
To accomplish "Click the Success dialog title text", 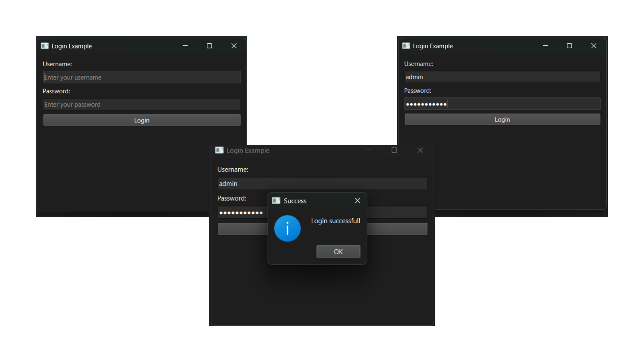I will coord(295,201).
